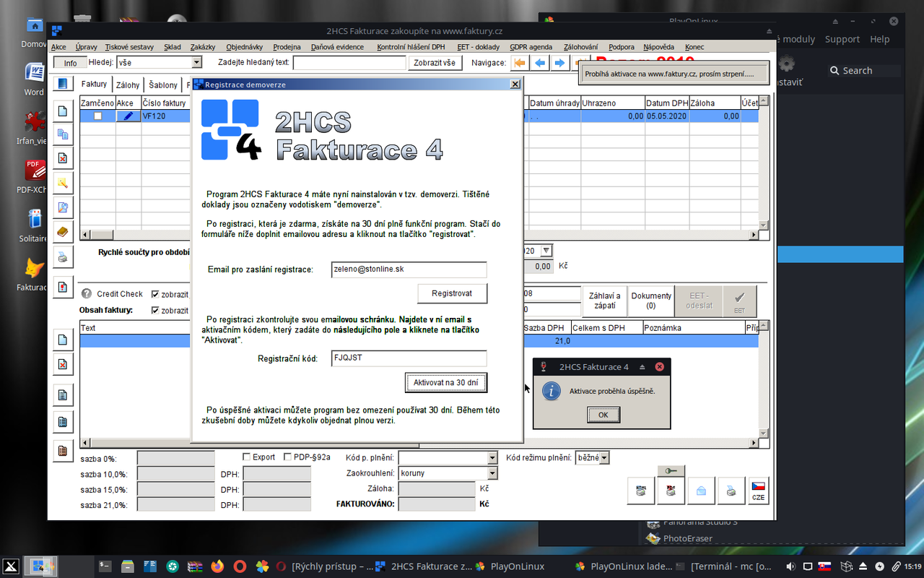The width and height of the screenshot is (924, 578).
Task: Click the document with red exclamation icon
Action: click(x=63, y=287)
